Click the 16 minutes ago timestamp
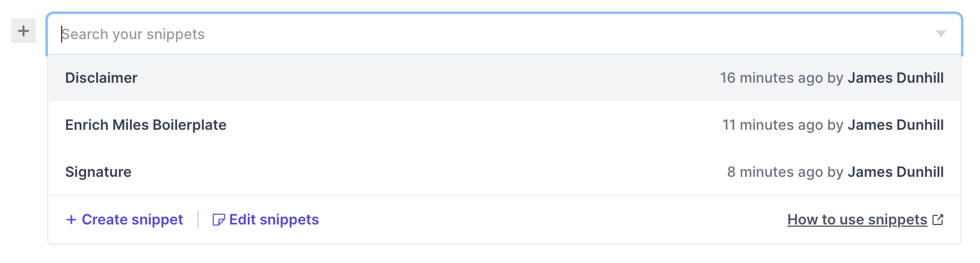 (771, 78)
